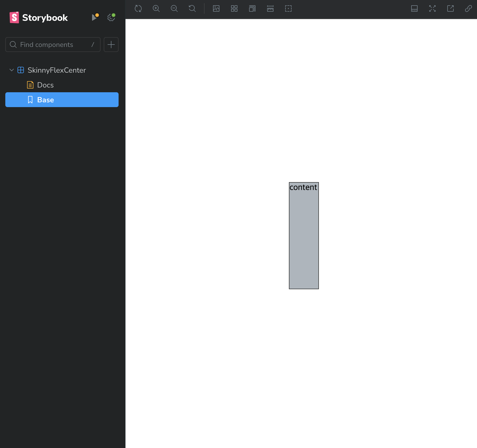The image size is (477, 448).
Task: Click the reload story icon
Action: (138, 9)
